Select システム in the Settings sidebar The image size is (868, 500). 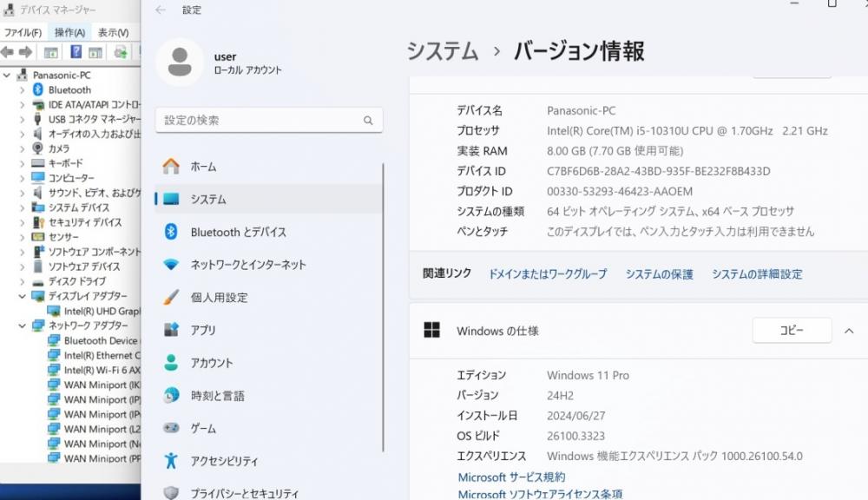coord(268,199)
